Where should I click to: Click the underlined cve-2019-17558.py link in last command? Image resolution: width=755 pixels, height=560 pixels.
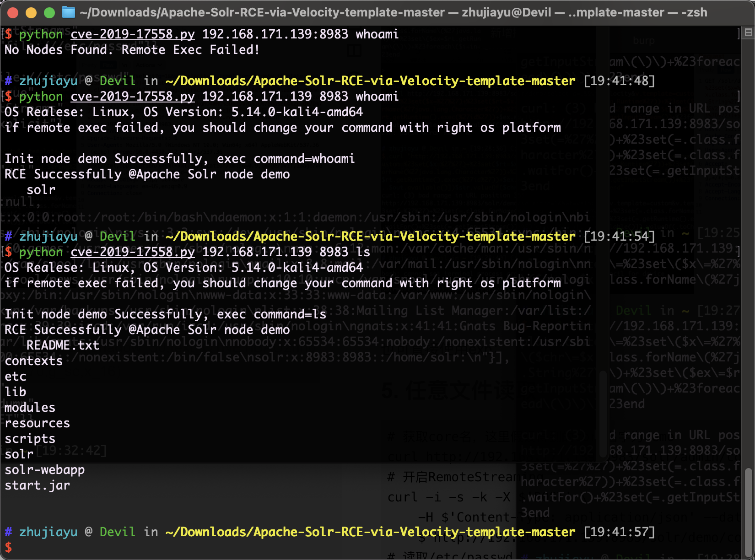[132, 252]
